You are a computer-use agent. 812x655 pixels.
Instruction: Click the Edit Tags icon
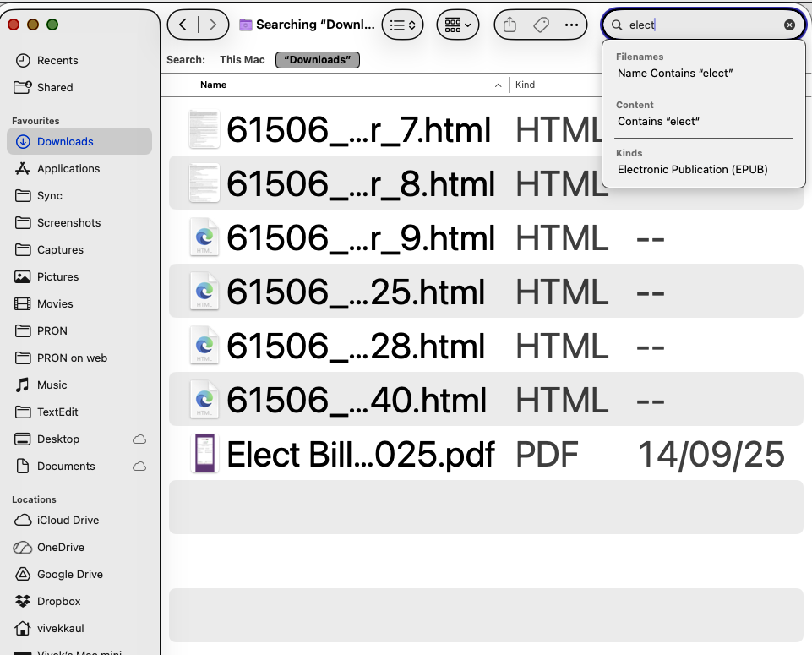point(541,25)
